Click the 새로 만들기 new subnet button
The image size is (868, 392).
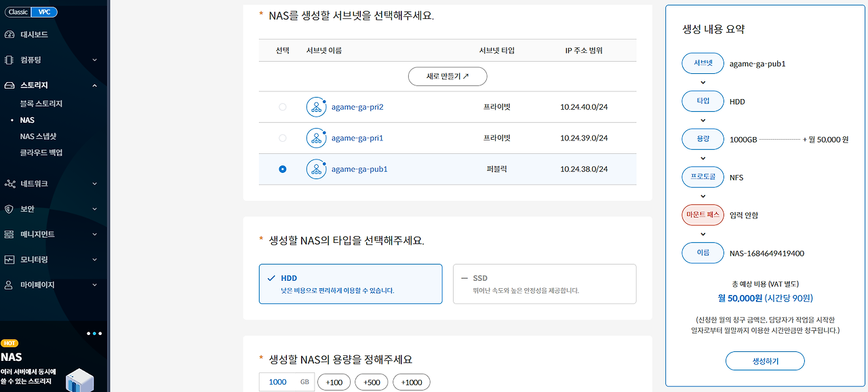pyautogui.click(x=448, y=77)
